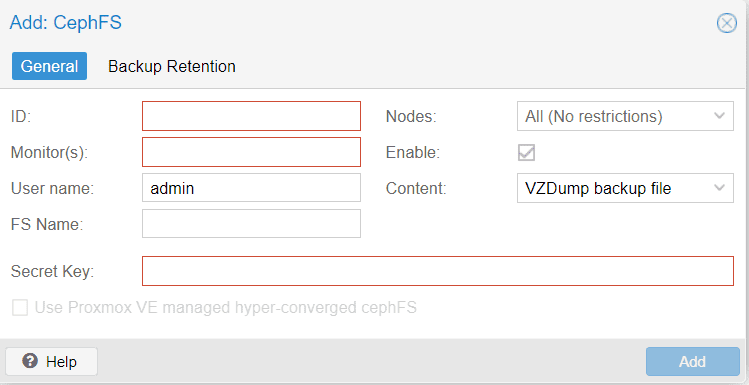
Task: Click the Nodes 'All (No restrictions)' combo box
Action: [625, 116]
